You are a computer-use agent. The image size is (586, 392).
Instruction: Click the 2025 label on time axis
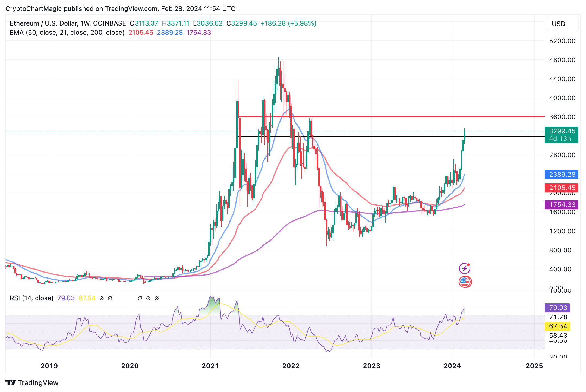click(534, 366)
